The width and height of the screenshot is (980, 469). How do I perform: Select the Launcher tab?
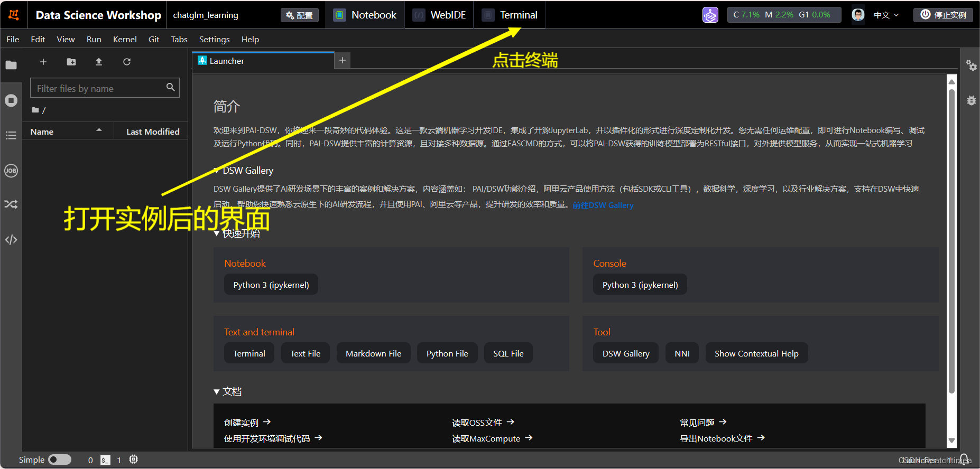[x=263, y=61]
